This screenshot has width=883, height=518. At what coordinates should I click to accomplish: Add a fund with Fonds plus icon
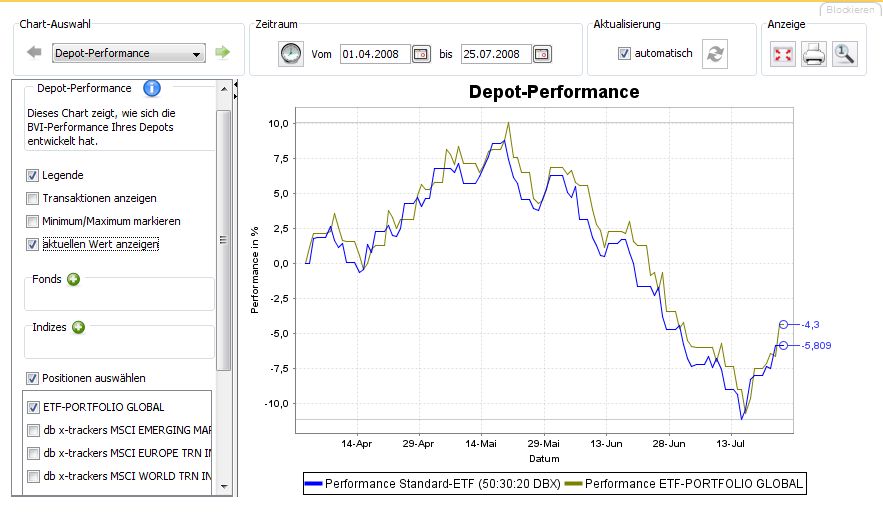73,279
